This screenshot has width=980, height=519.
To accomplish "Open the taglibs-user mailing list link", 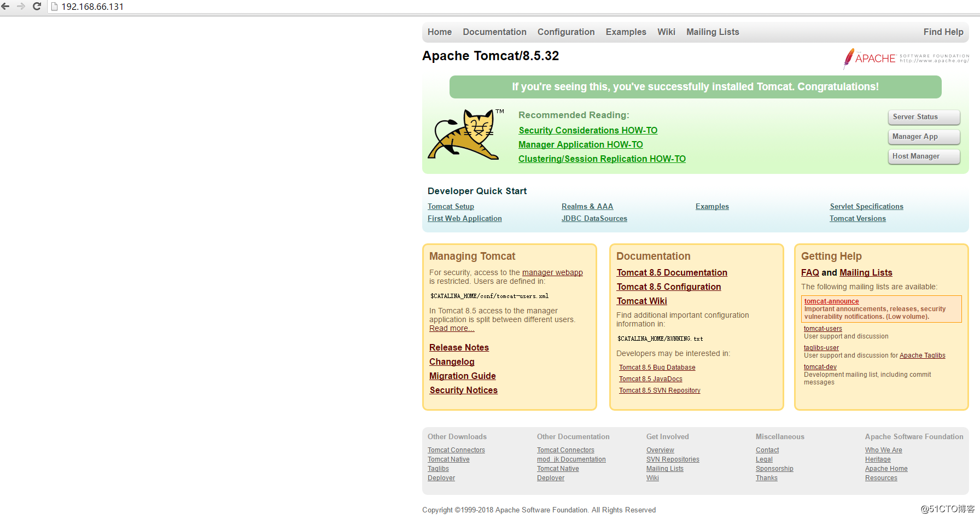I will [821, 348].
